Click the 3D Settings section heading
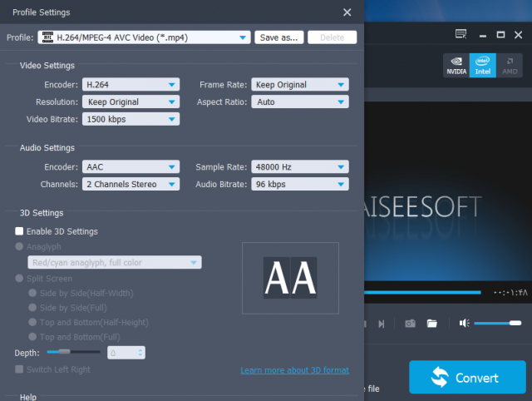Image resolution: width=532 pixels, height=401 pixels. coord(42,213)
